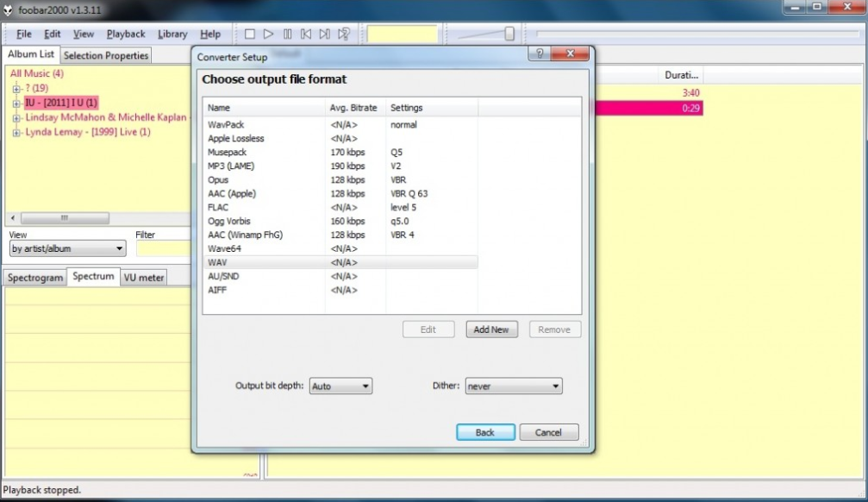The height and width of the screenshot is (502, 868).
Task: Click the Pause icon in toolbar
Action: coord(287,35)
